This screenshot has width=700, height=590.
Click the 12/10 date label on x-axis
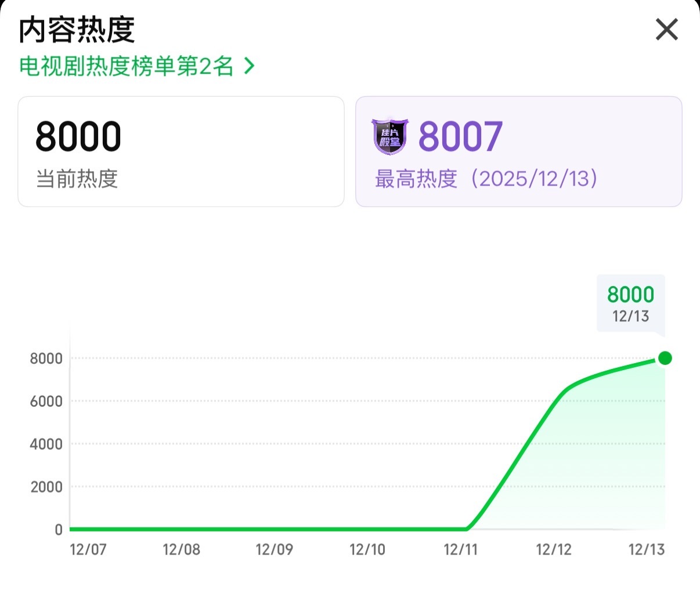coord(367,549)
